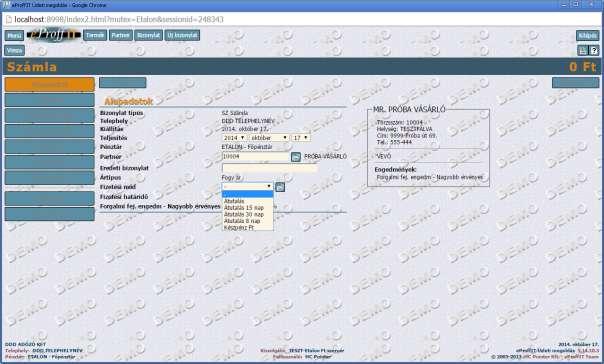Click the Vissza back button
The image size is (604, 364).
pyautogui.click(x=14, y=50)
